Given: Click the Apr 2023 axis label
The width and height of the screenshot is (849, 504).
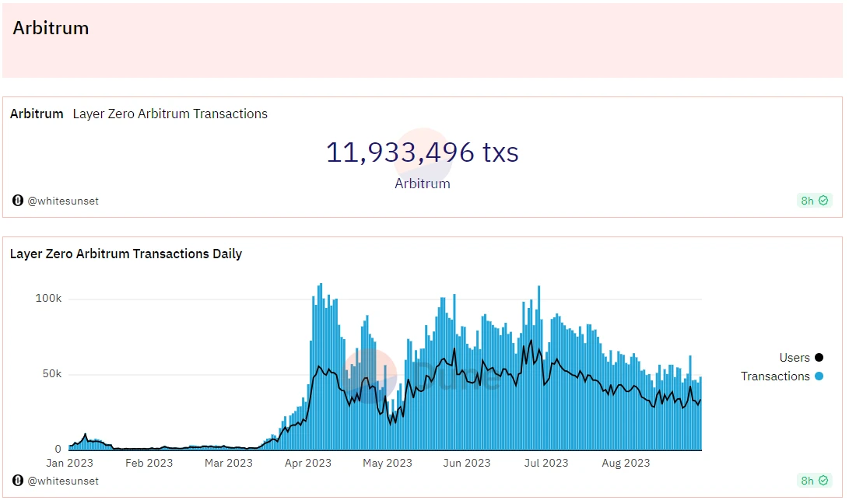Looking at the screenshot, I should (x=307, y=463).
